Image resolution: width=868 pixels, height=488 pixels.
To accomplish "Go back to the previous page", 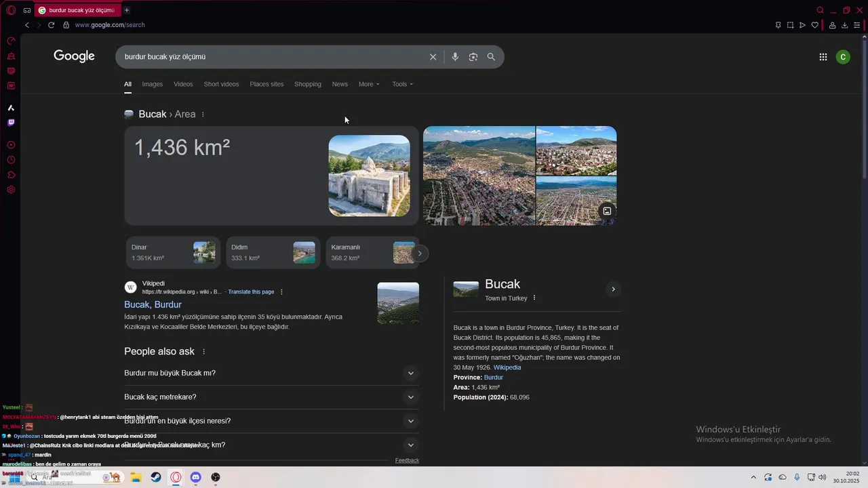I will click(x=27, y=25).
